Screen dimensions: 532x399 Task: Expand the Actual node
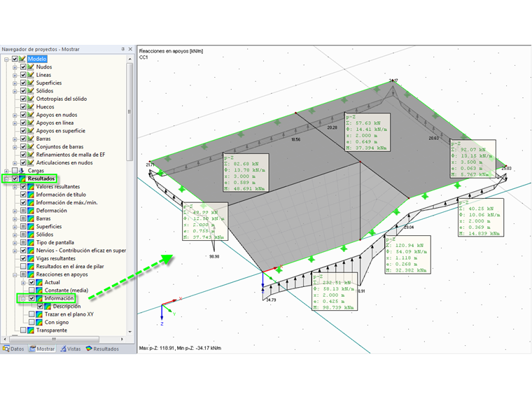23,283
